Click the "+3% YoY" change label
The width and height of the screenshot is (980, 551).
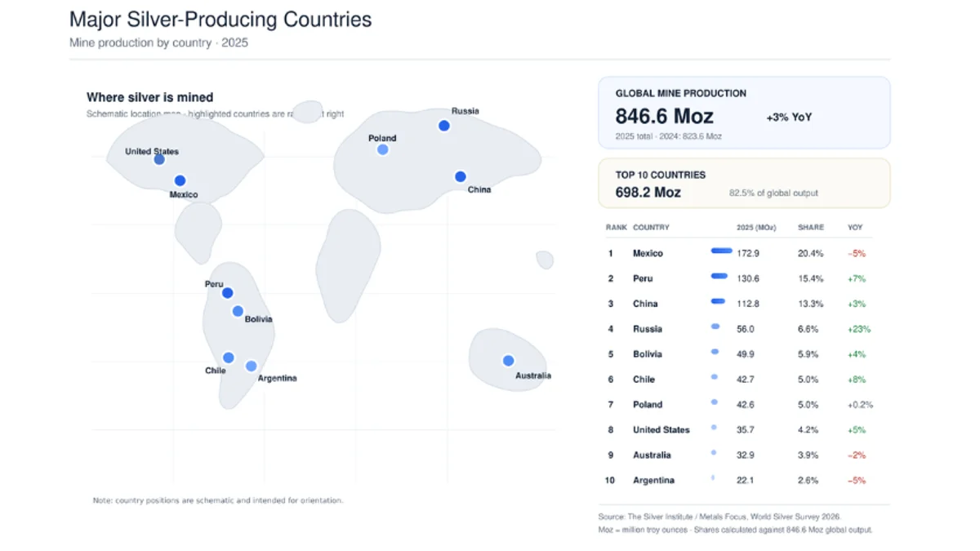click(x=789, y=118)
